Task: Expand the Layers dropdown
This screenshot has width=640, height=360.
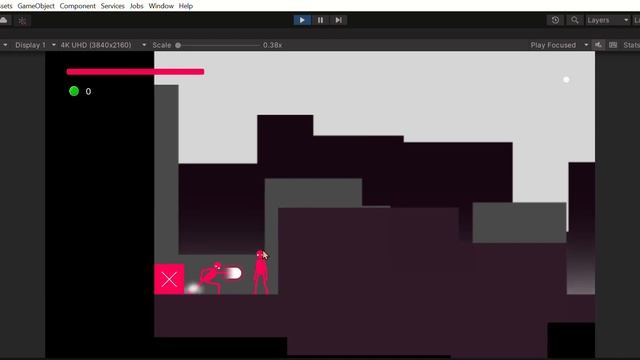Action: [x=607, y=20]
